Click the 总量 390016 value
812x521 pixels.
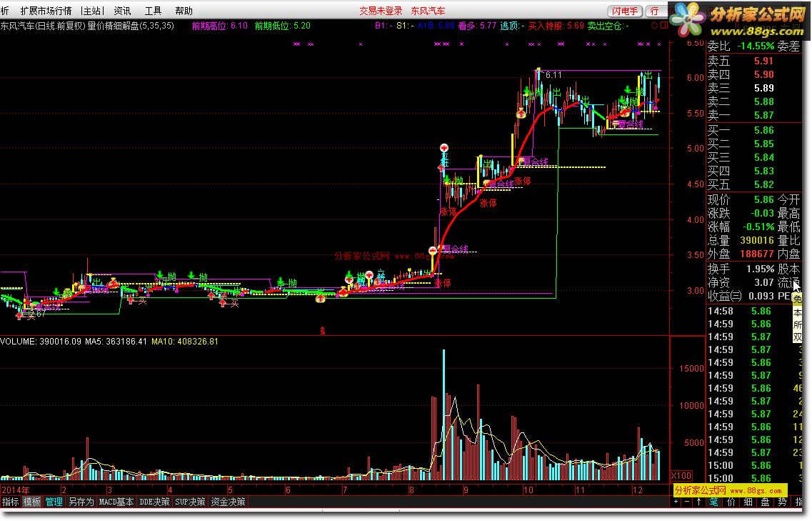coord(757,241)
